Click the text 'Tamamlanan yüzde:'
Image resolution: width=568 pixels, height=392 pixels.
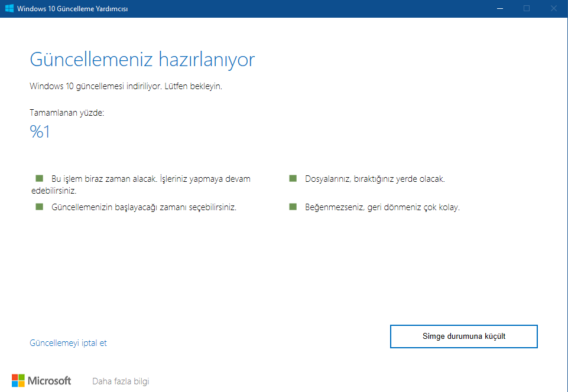click(x=67, y=113)
